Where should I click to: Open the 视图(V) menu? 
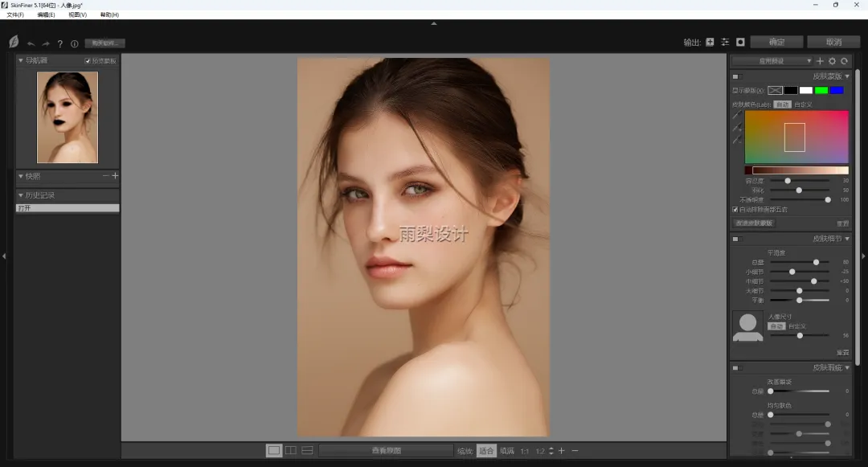tap(77, 15)
